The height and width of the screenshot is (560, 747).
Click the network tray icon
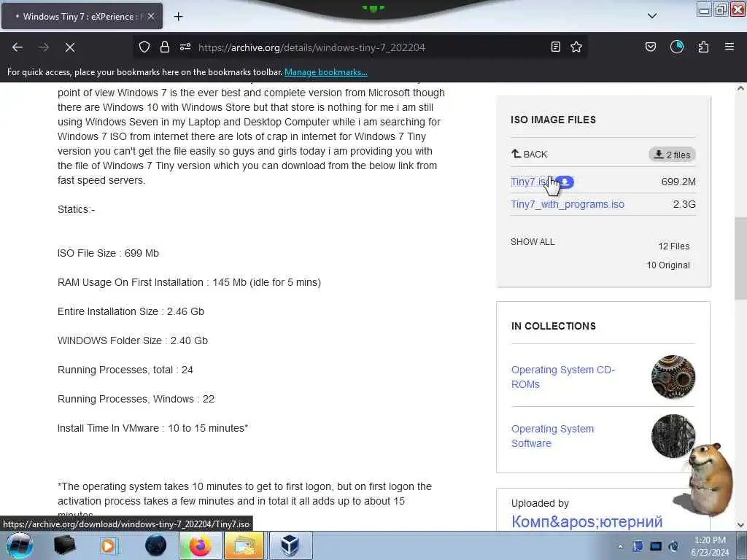click(656, 546)
